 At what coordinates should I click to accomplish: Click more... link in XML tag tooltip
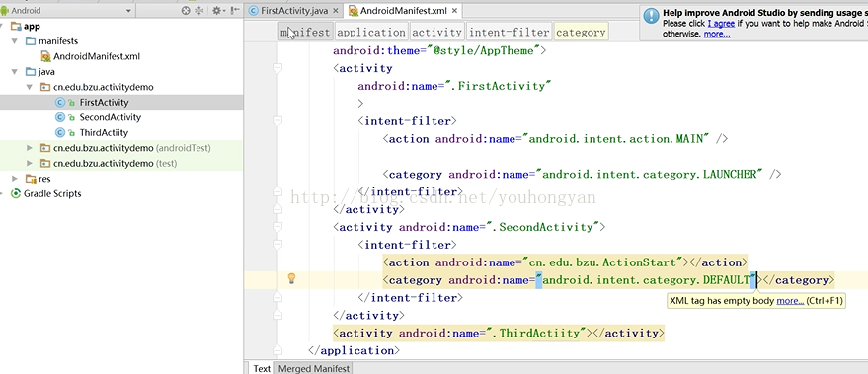point(790,301)
